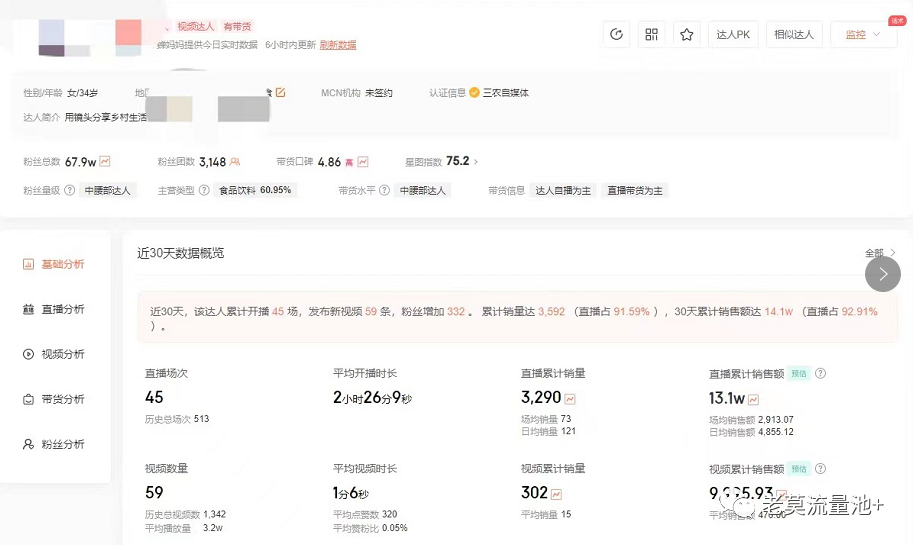The width and height of the screenshot is (913, 545).
Task: Open the QR code icon button
Action: 652,35
